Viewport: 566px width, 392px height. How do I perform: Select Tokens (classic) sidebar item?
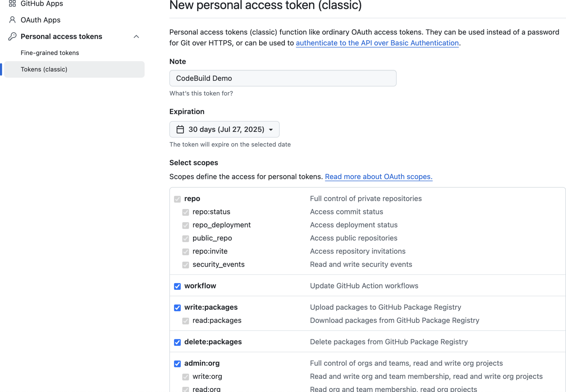pyautogui.click(x=44, y=69)
